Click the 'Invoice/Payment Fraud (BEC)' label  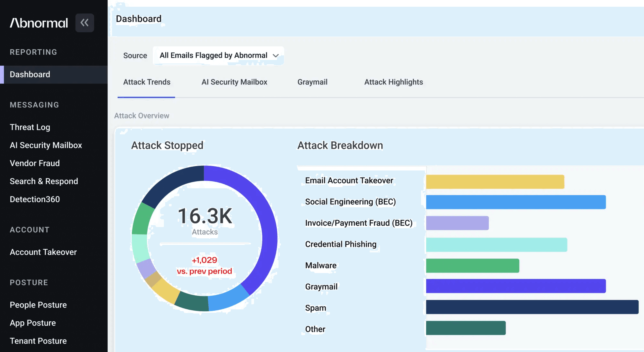point(359,223)
